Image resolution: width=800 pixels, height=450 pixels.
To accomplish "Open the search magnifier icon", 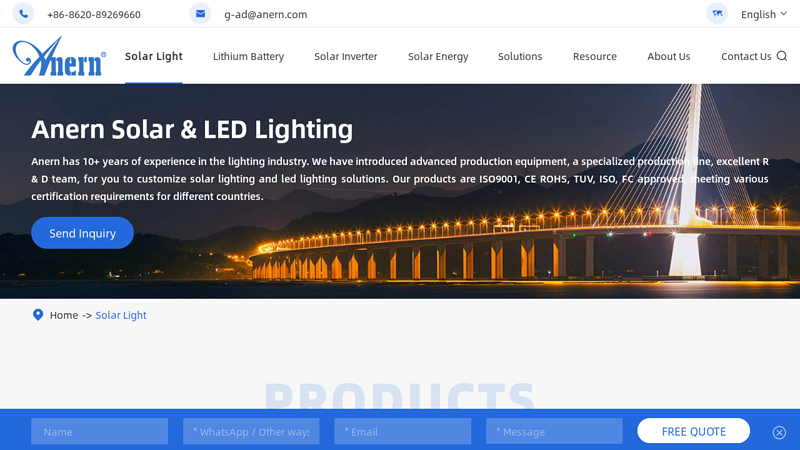I will 782,56.
